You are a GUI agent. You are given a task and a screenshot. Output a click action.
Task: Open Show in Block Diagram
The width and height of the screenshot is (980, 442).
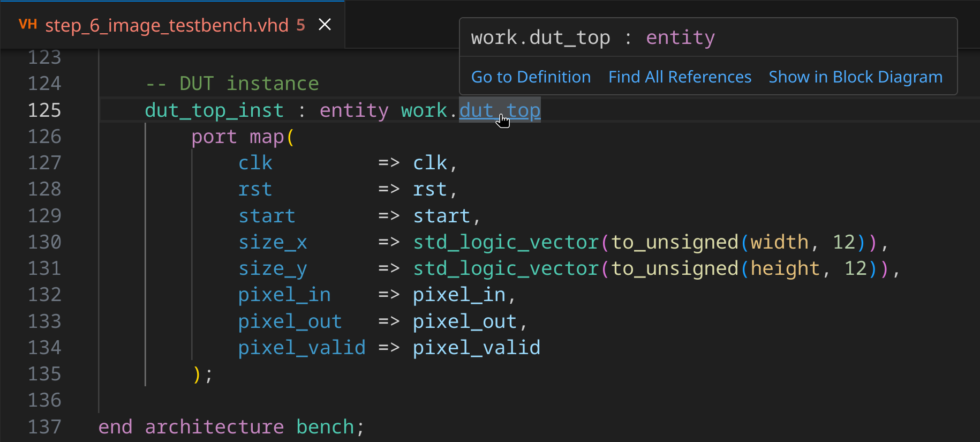coord(855,77)
